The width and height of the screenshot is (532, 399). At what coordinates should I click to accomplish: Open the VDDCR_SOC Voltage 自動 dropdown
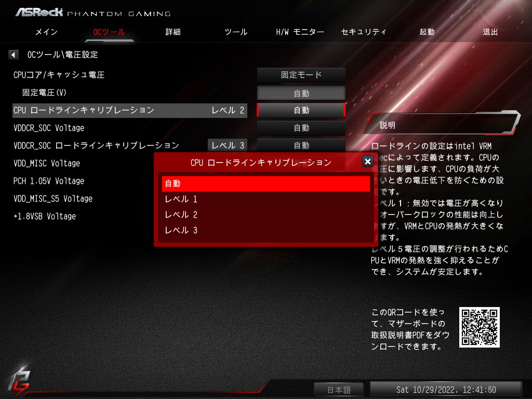[301, 128]
